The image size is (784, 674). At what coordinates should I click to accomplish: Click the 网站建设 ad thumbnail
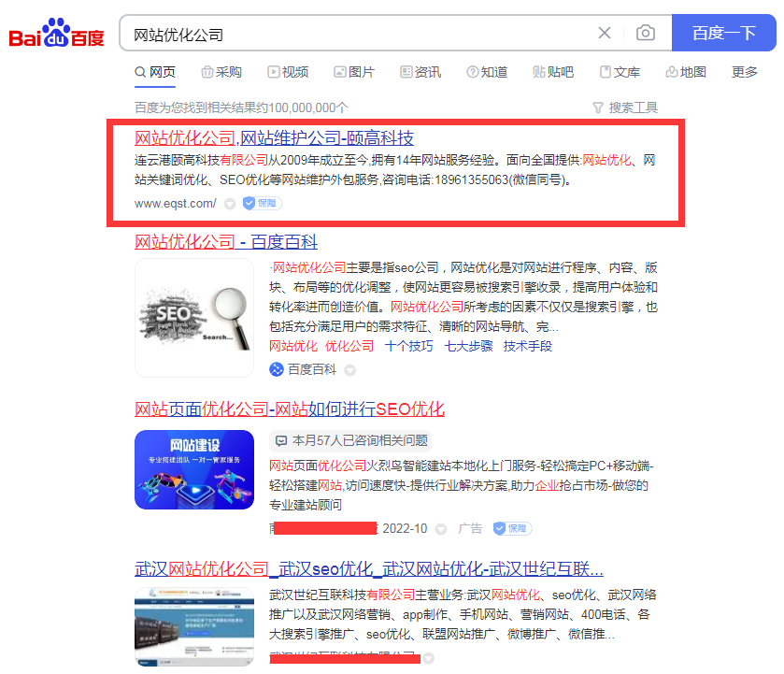pos(194,470)
